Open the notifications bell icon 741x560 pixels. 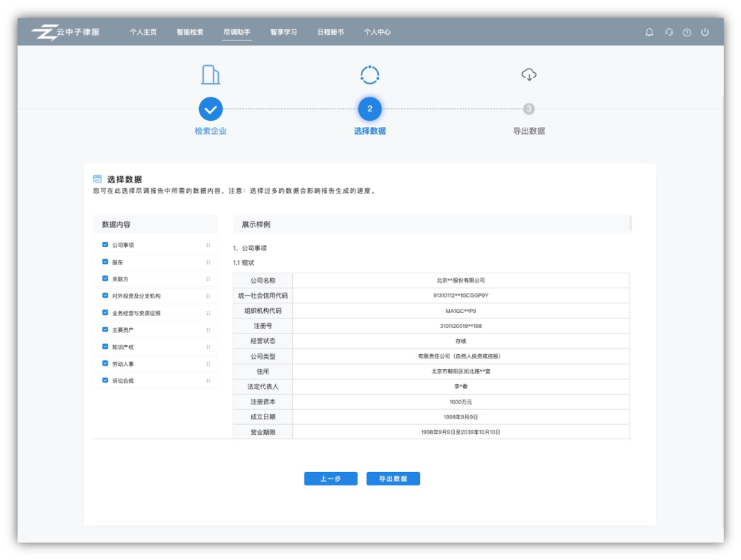tap(649, 32)
